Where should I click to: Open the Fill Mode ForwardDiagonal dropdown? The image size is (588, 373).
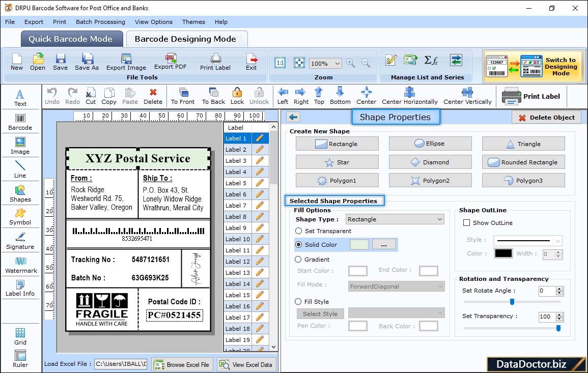440,286
